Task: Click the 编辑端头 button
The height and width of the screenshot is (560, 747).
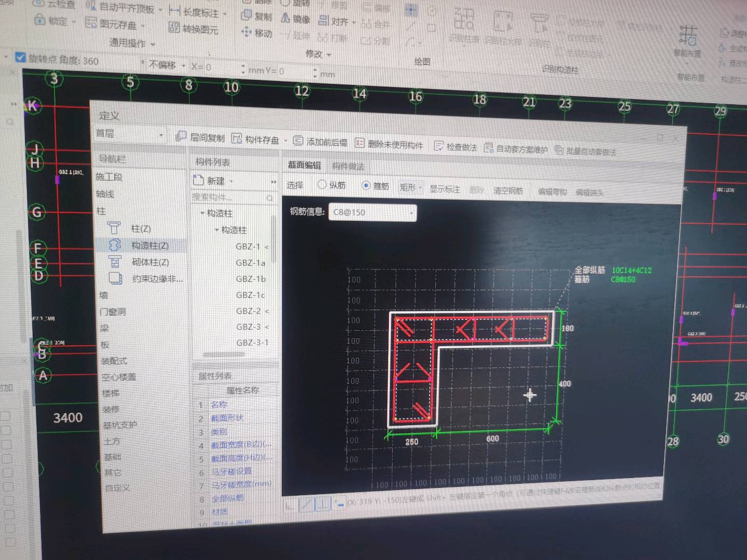Action: [589, 192]
